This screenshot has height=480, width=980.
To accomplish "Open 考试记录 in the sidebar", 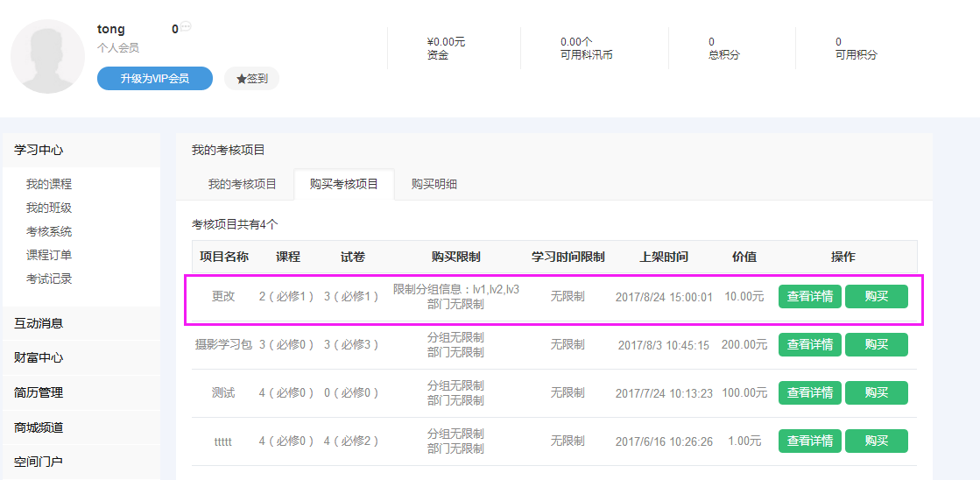I will pyautogui.click(x=49, y=279).
